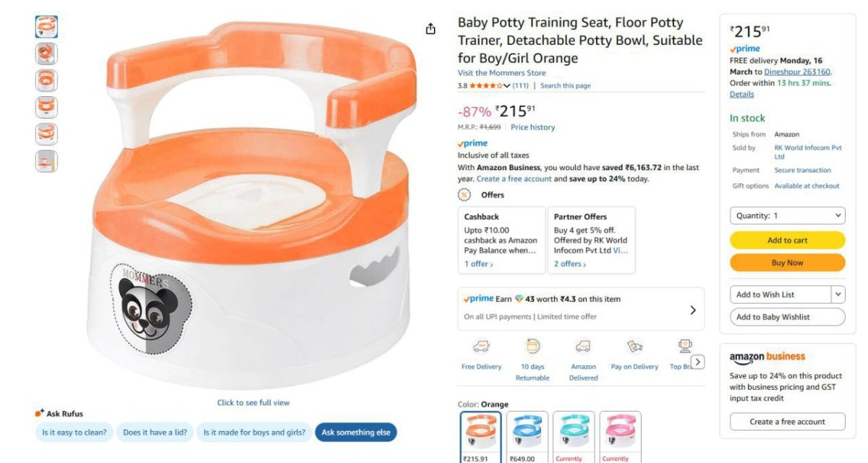
Task: Open the Prime UPI earn offer arrow
Action: pos(692,310)
